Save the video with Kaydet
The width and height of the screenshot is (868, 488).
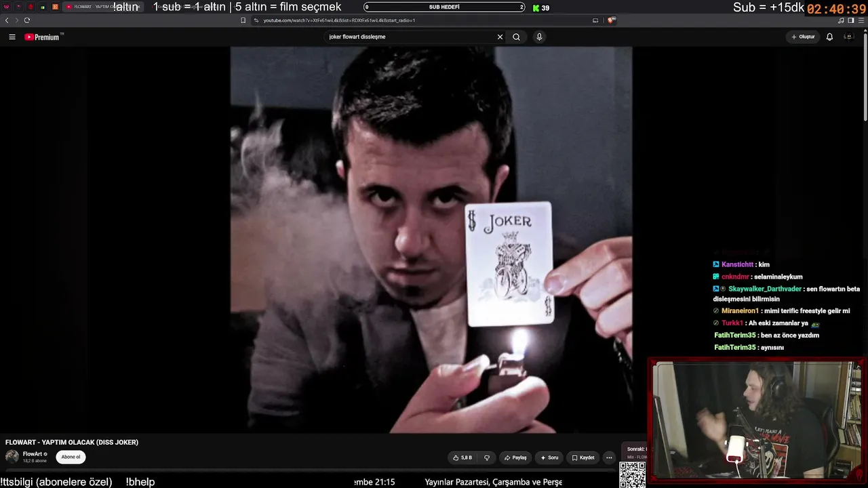coord(583,457)
